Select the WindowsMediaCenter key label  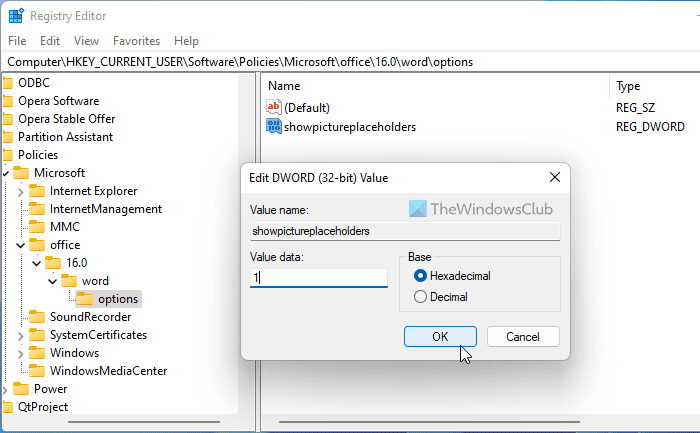click(x=108, y=371)
